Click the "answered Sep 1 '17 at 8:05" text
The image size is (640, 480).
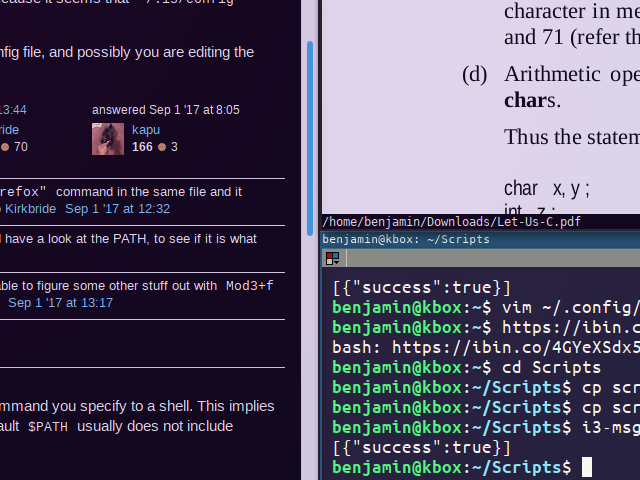pos(166,110)
